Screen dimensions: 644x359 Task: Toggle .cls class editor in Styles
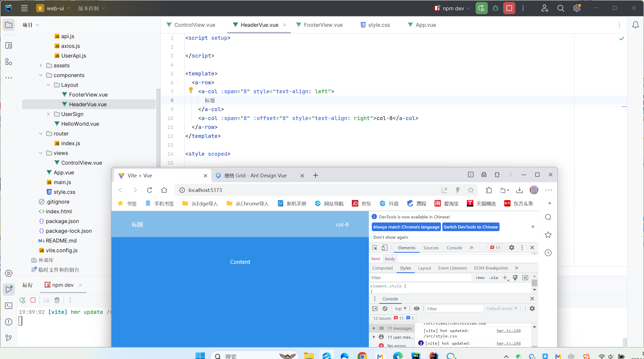(494, 278)
